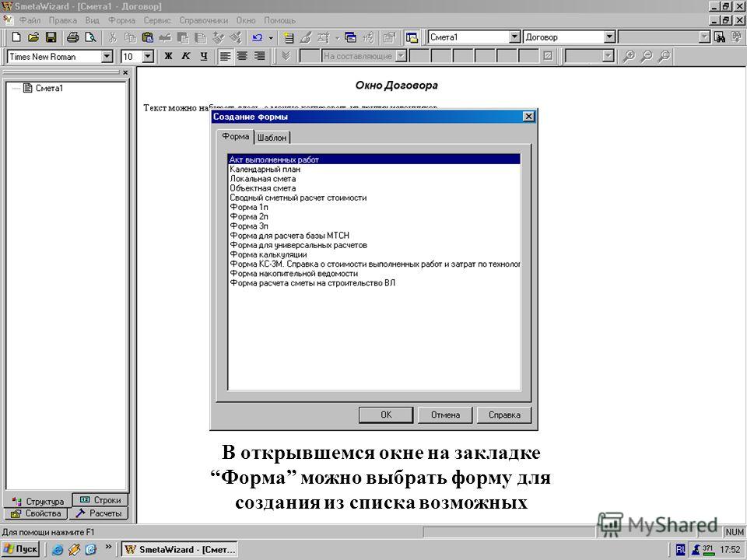Align text center

point(243,56)
